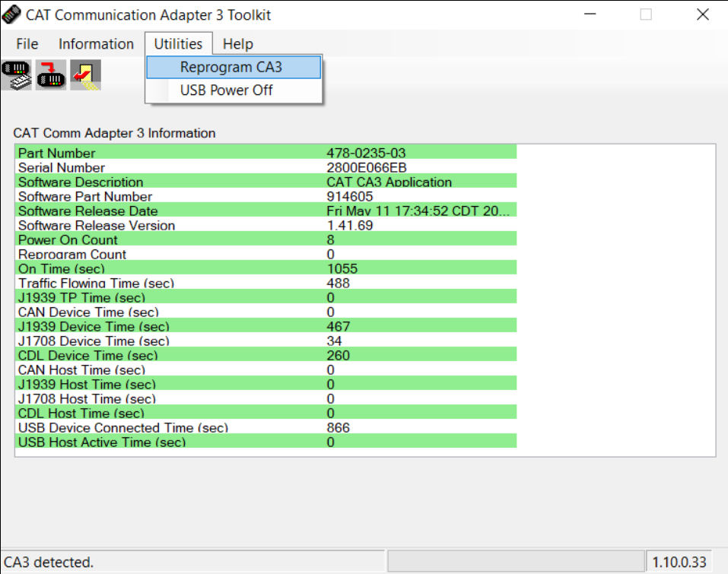Image resolution: width=728 pixels, height=574 pixels.
Task: Open the Information menu
Action: tap(96, 44)
